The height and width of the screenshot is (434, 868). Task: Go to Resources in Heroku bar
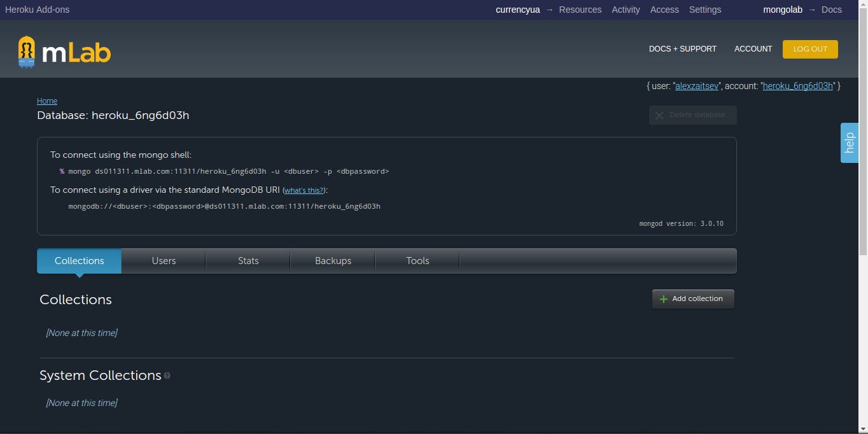[580, 10]
